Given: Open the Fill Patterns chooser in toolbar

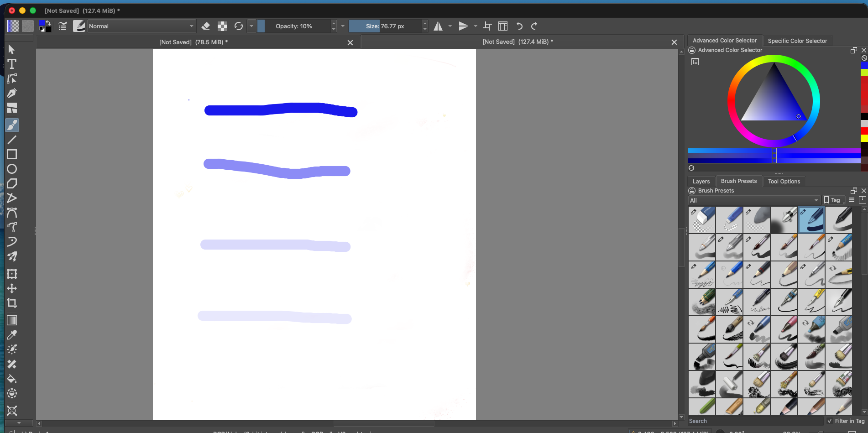Looking at the screenshot, I should click(x=28, y=26).
